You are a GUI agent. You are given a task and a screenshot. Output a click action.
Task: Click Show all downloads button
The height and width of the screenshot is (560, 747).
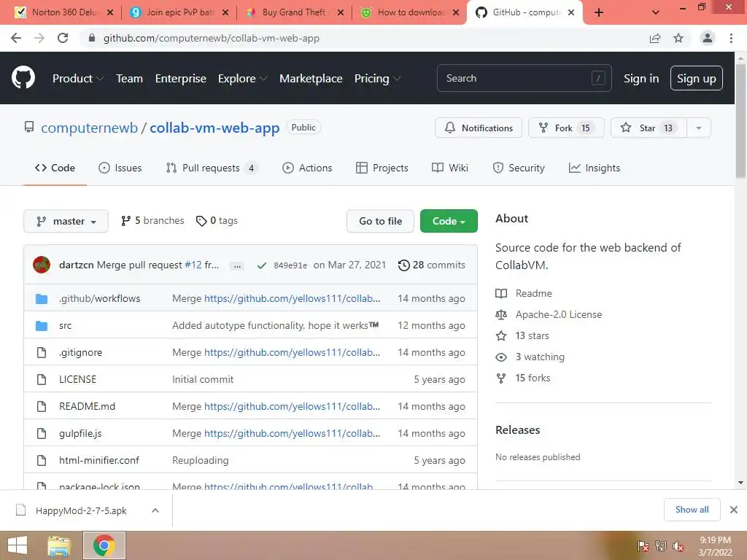[x=692, y=510]
